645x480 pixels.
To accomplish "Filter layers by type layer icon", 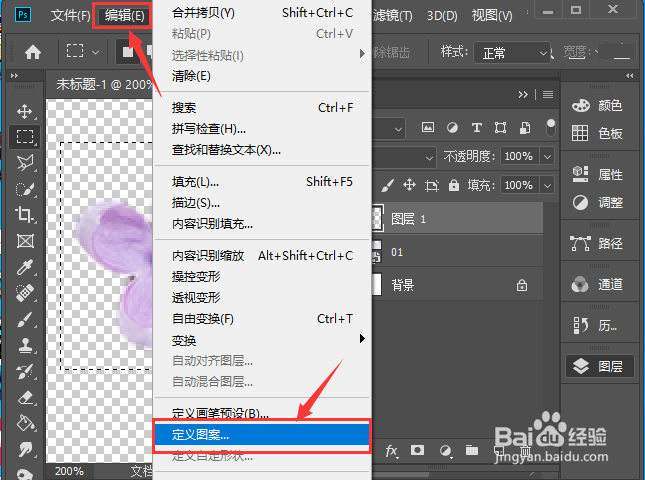I will point(476,128).
